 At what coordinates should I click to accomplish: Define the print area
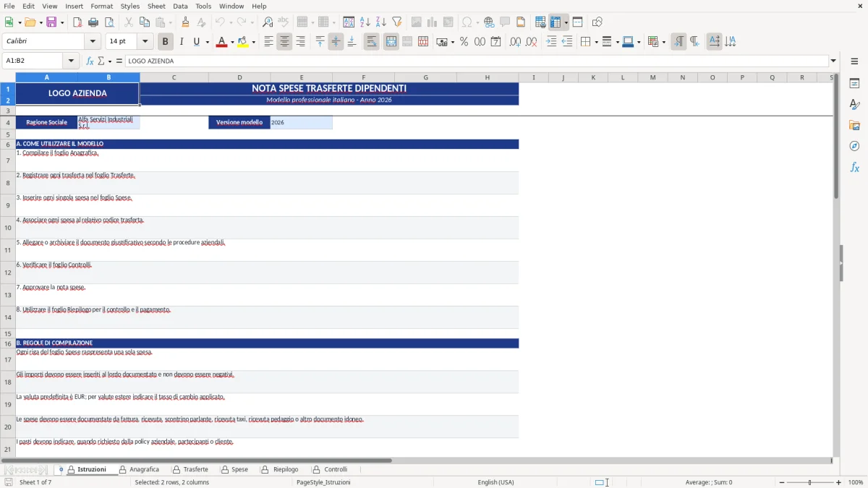[x=541, y=22]
